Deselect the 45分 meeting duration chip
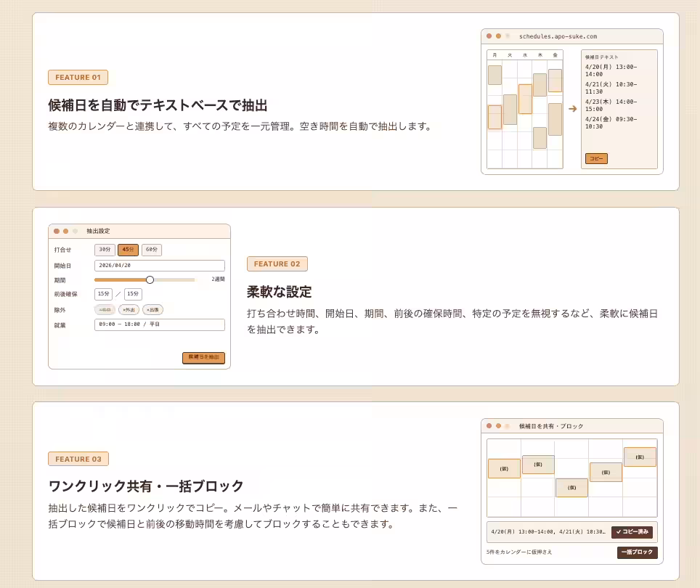Viewport: 700px width, 588px height. pyautogui.click(x=129, y=250)
